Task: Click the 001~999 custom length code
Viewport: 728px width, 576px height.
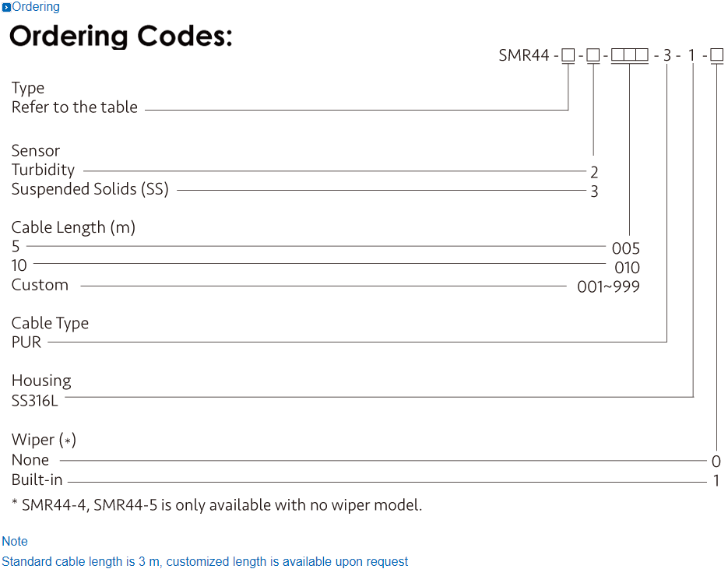Action: click(x=608, y=287)
